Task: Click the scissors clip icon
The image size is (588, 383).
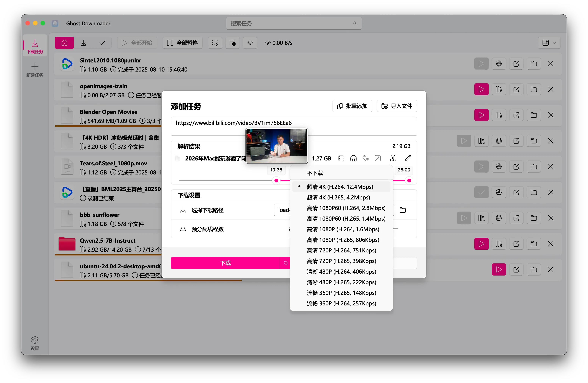Action: 393,158
